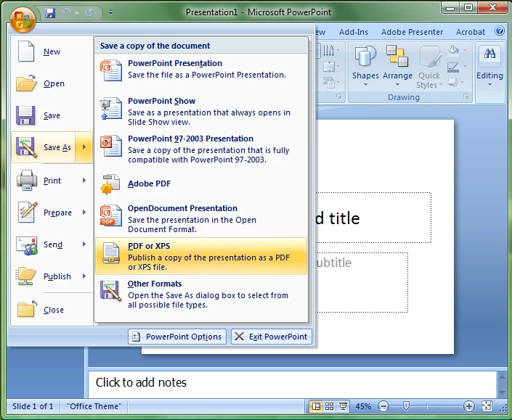Switch to Normal view in status bar
Image resolution: width=512 pixels, height=420 pixels.
[316, 406]
